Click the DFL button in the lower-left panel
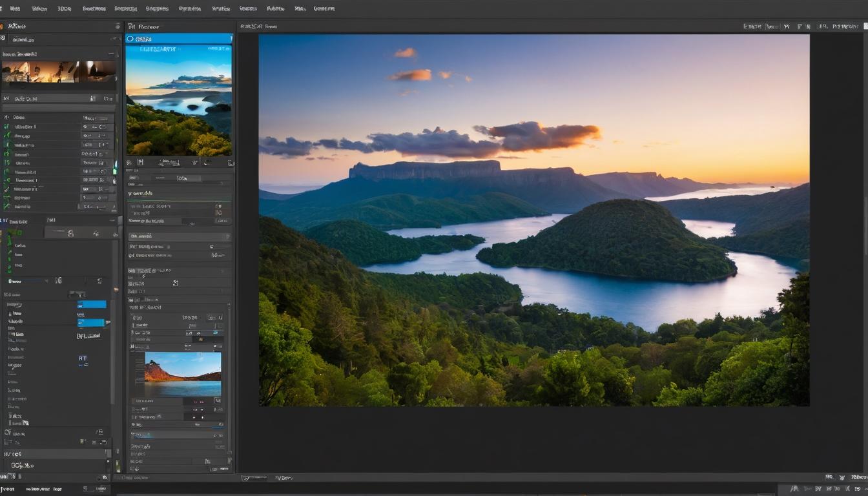Image resolution: width=868 pixels, height=496 pixels. tap(88, 336)
